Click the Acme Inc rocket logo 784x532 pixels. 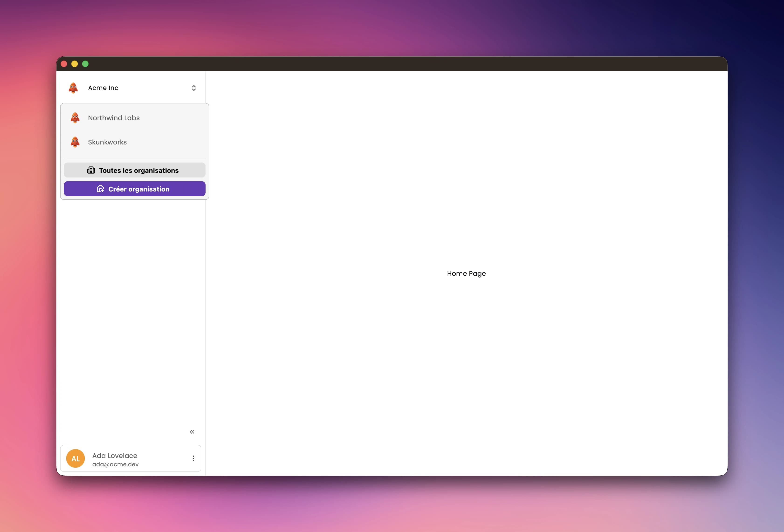point(73,88)
